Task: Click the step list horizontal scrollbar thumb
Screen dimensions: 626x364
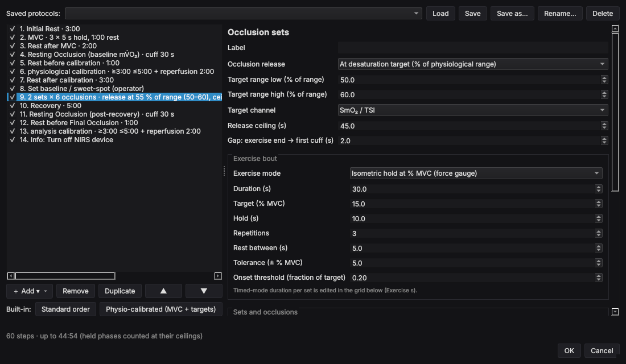Action: [65, 276]
